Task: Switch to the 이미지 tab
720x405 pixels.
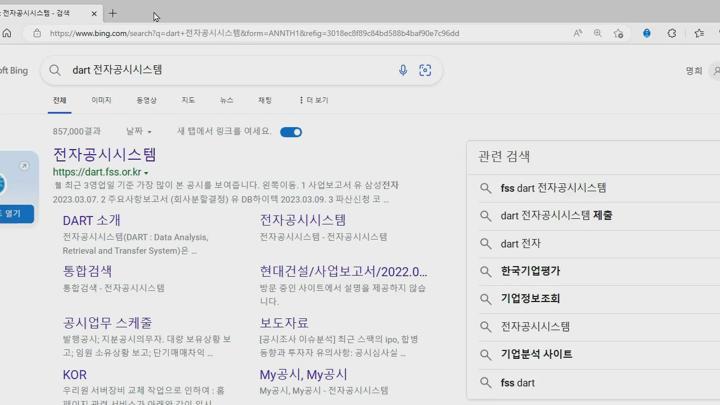Action: [101, 100]
